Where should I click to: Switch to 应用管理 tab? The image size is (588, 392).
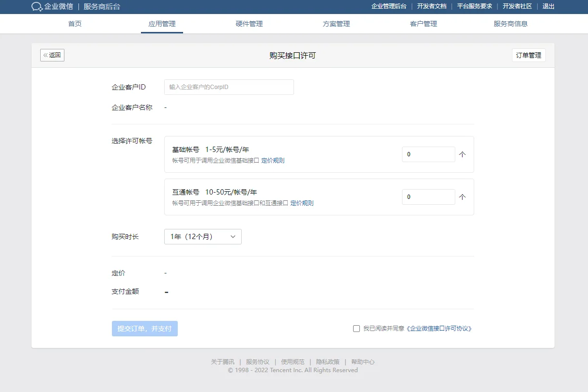pyautogui.click(x=162, y=24)
